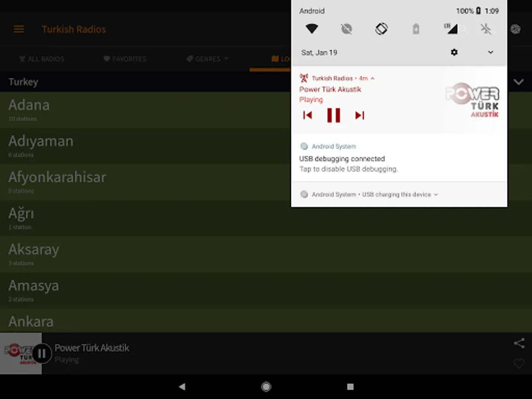Collapse the Turkish Radios notification
This screenshot has height=399, width=532.
tap(372, 78)
